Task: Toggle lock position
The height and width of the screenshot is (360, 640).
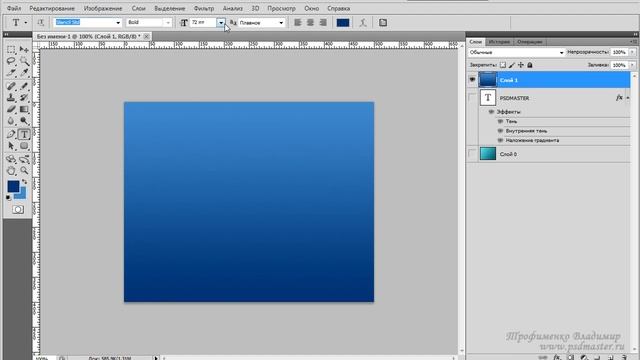Action: [520, 65]
